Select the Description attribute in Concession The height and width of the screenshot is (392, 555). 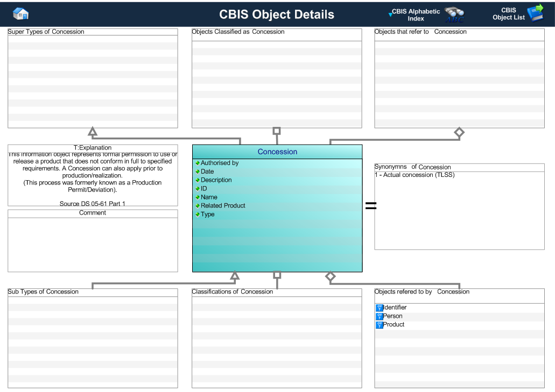[x=216, y=180]
